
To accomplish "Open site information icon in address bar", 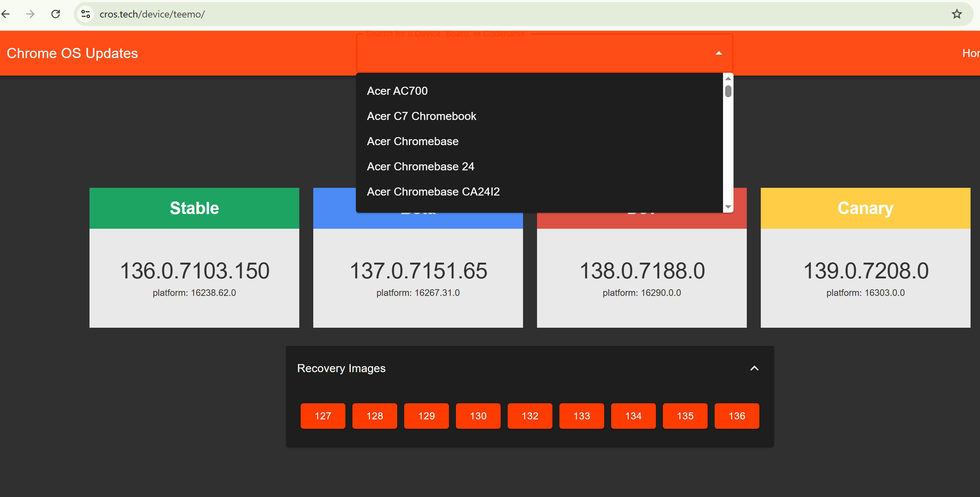I will tap(86, 14).
